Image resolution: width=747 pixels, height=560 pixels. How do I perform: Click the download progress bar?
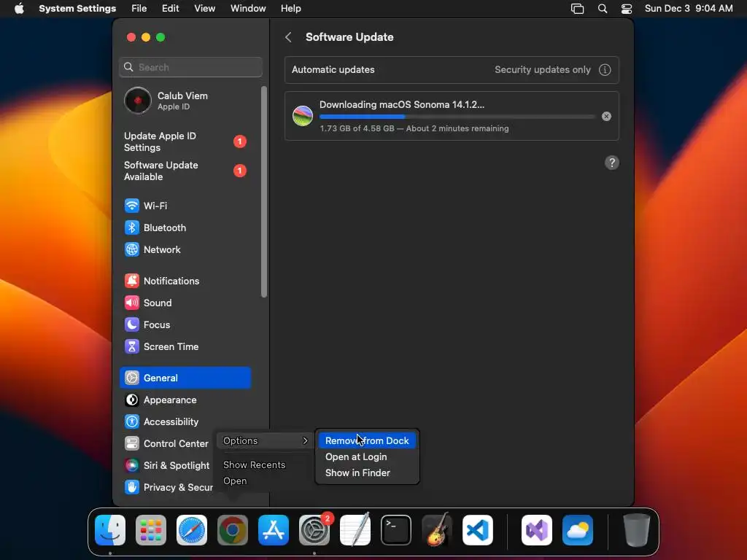coord(457,116)
